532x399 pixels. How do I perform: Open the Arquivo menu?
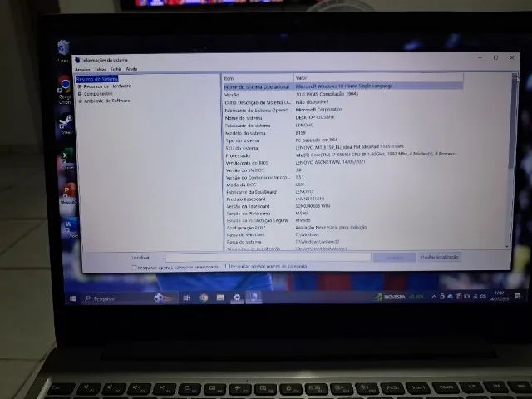82,69
